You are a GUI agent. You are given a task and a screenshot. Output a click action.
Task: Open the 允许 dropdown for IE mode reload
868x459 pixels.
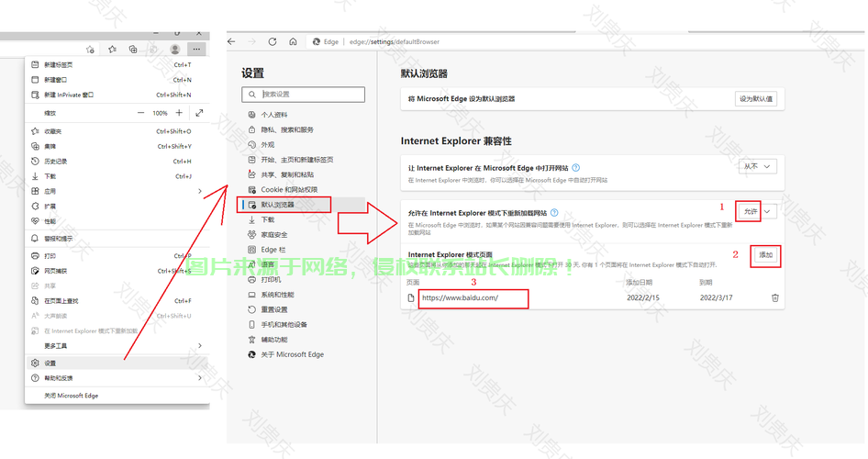756,211
